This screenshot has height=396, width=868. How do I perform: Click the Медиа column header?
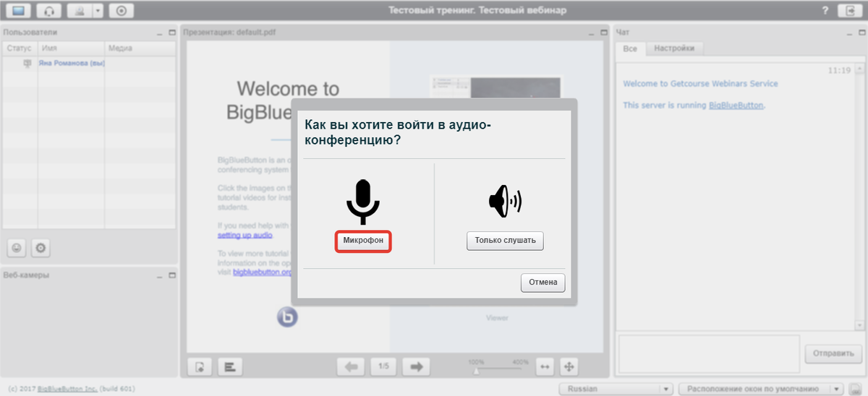point(140,48)
